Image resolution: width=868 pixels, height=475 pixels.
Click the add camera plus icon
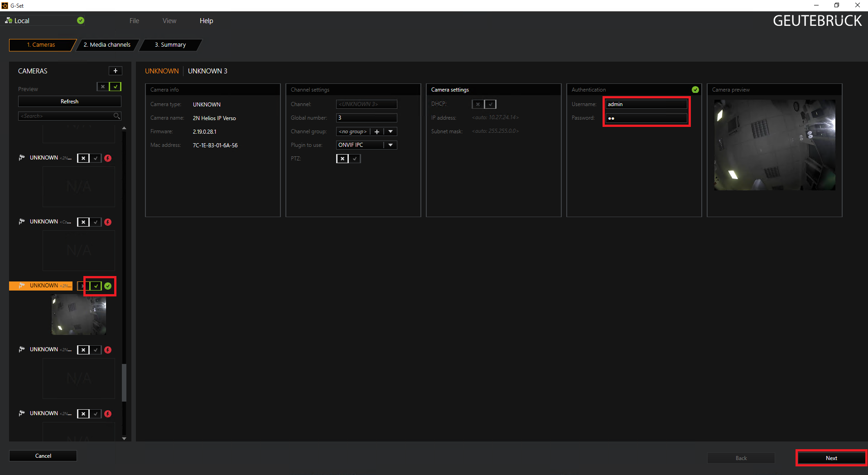(116, 71)
